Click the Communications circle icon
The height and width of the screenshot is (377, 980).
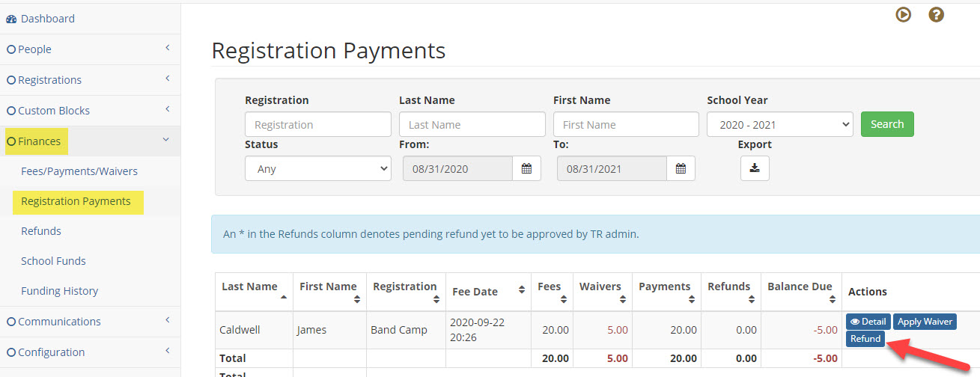[x=11, y=322]
